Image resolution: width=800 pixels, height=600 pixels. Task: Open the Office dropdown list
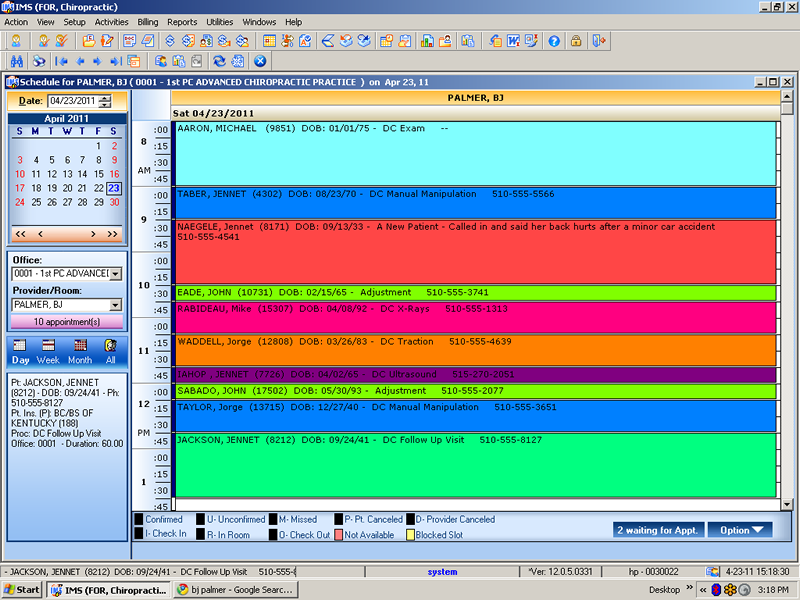click(x=116, y=274)
